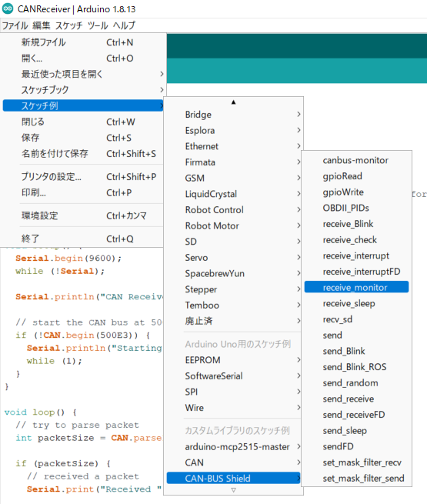Open send_random example
Screen dimensions: 427x504
tap(357, 383)
